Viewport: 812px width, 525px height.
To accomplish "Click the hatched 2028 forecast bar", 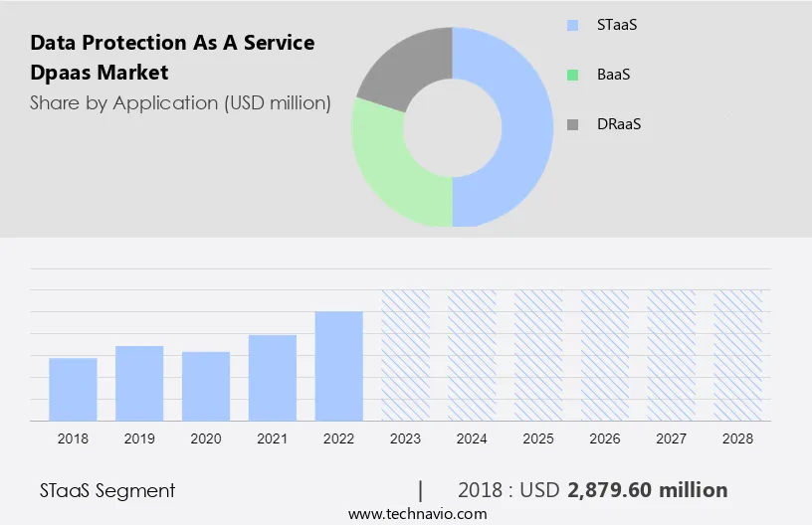I will coord(738,355).
